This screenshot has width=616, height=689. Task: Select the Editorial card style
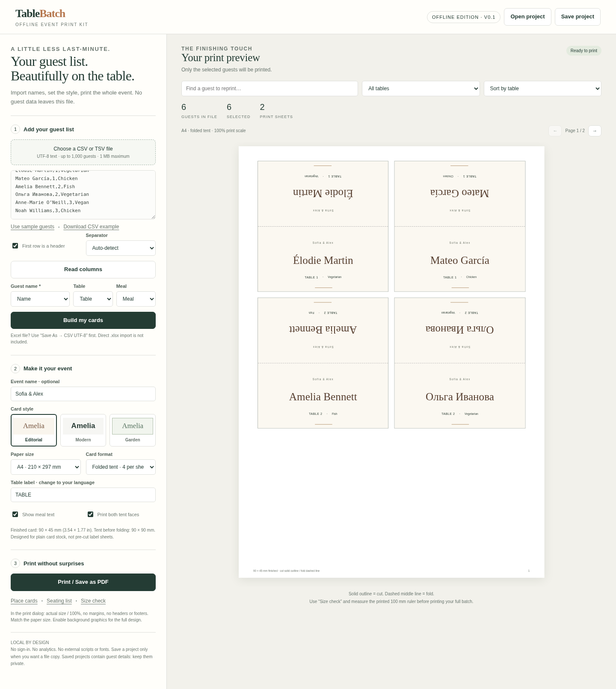(x=34, y=430)
